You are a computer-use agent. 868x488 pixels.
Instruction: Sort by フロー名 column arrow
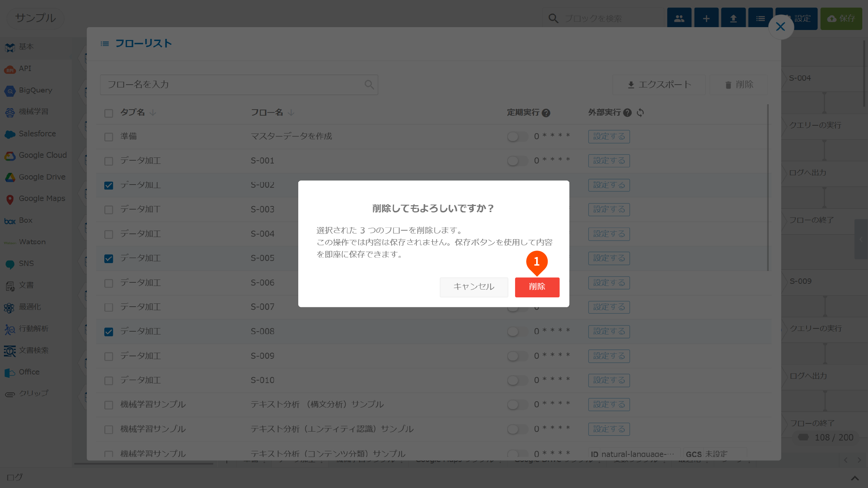291,112
